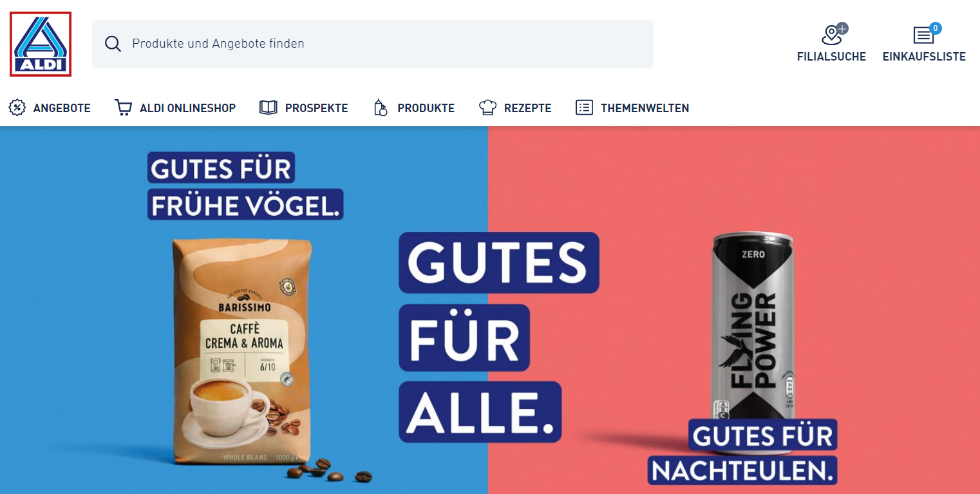Click the FILIALSUCHE text label
Screen dimensions: 980x494
[831, 57]
